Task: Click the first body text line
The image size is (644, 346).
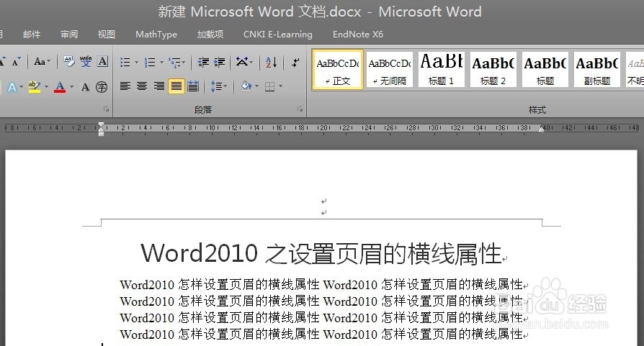Action: (x=321, y=284)
